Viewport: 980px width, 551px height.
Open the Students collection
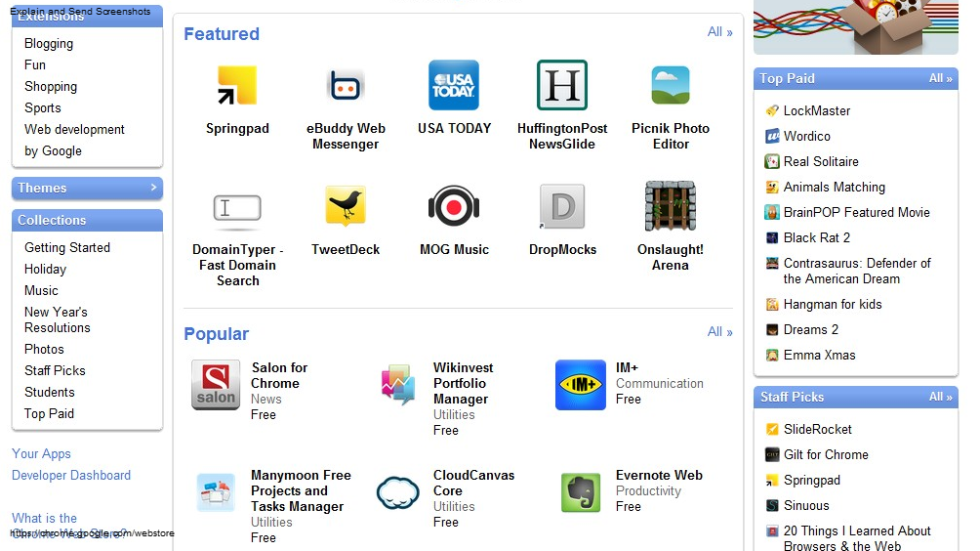click(50, 392)
